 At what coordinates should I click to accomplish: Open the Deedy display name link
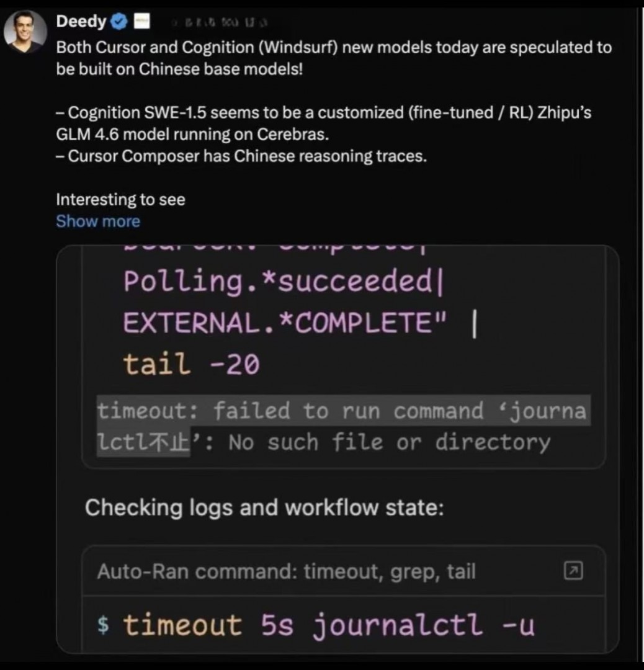pyautogui.click(x=81, y=22)
